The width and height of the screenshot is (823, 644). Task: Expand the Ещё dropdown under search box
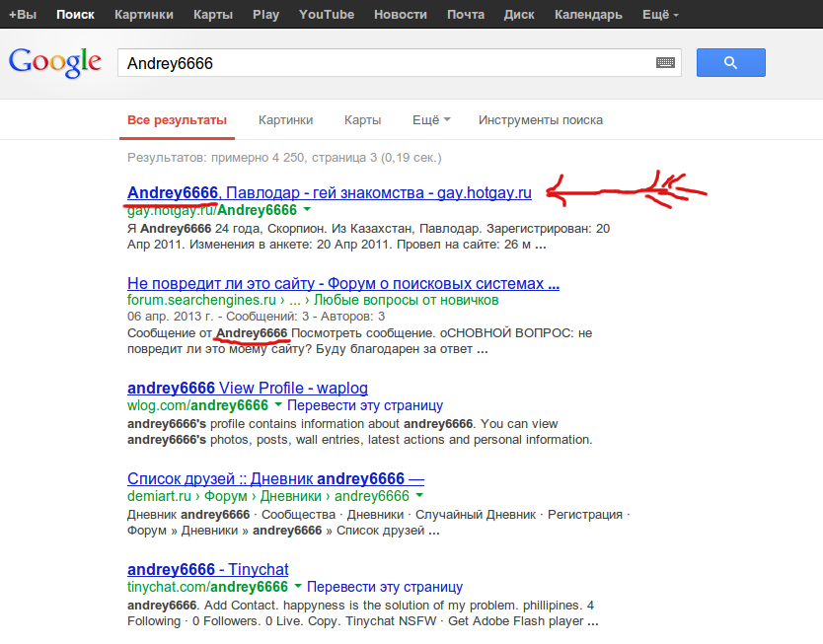[431, 120]
